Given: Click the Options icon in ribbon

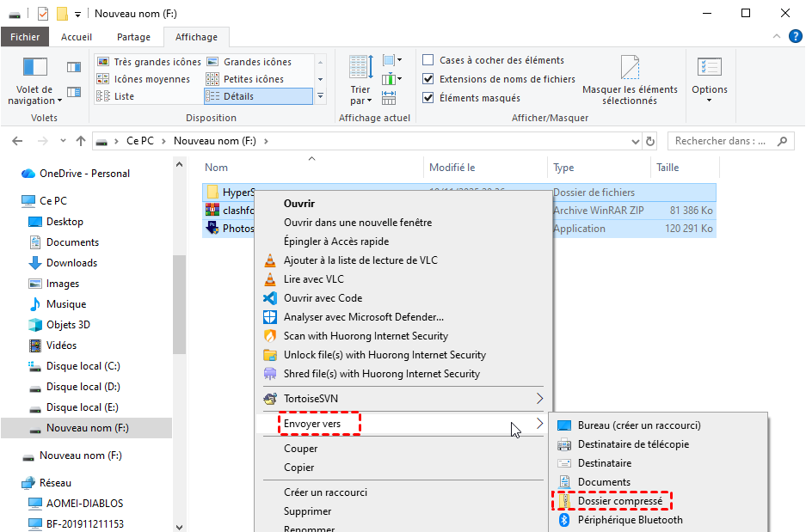Looking at the screenshot, I should 709,69.
